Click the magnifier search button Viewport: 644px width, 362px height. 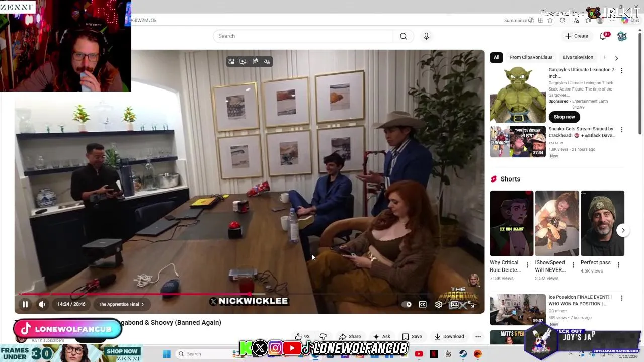(x=404, y=36)
